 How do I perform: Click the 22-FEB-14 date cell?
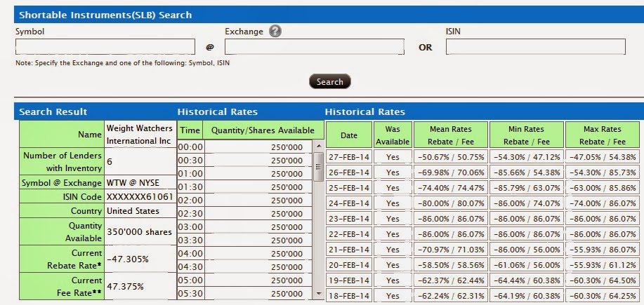349,234
